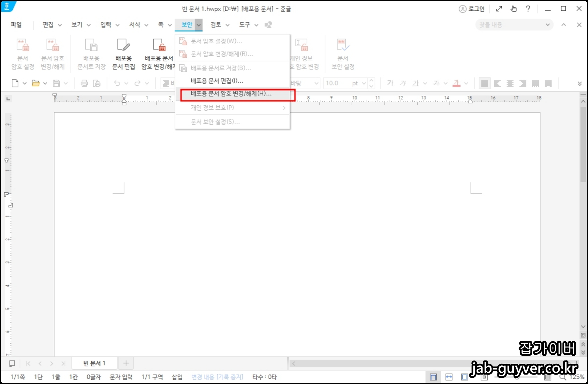Click the touch mode hand icon
The width and height of the screenshot is (588, 384).
point(514,9)
